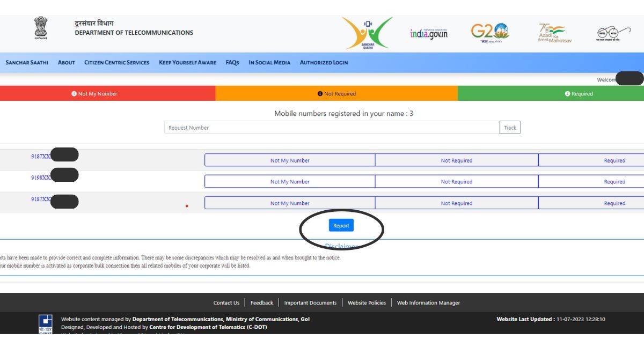This screenshot has height=362, width=644.
Task: Click the Sanchar Saathi logo
Action: pyautogui.click(x=368, y=33)
